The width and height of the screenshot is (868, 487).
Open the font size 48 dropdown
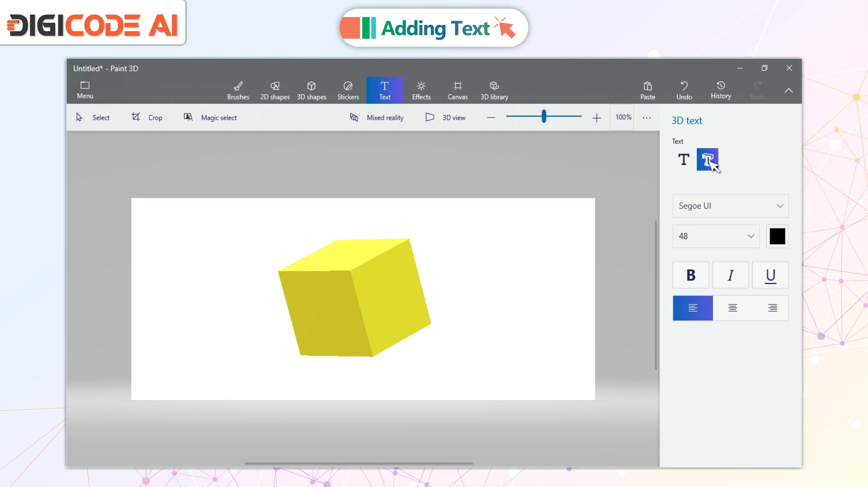click(716, 236)
